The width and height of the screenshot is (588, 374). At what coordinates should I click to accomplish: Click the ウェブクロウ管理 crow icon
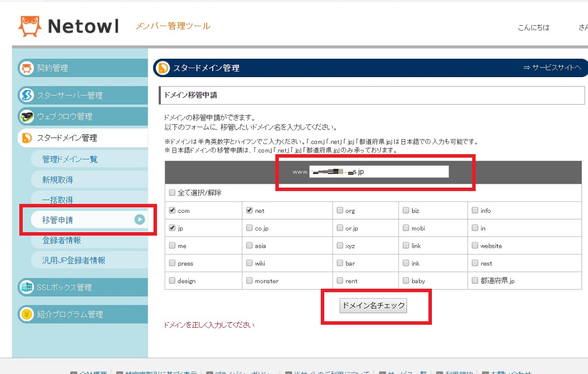pyautogui.click(x=26, y=117)
